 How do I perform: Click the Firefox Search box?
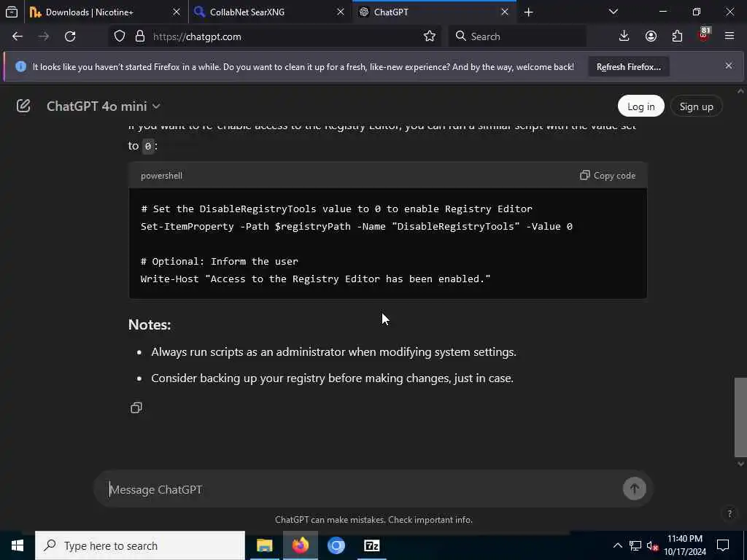[517, 36]
